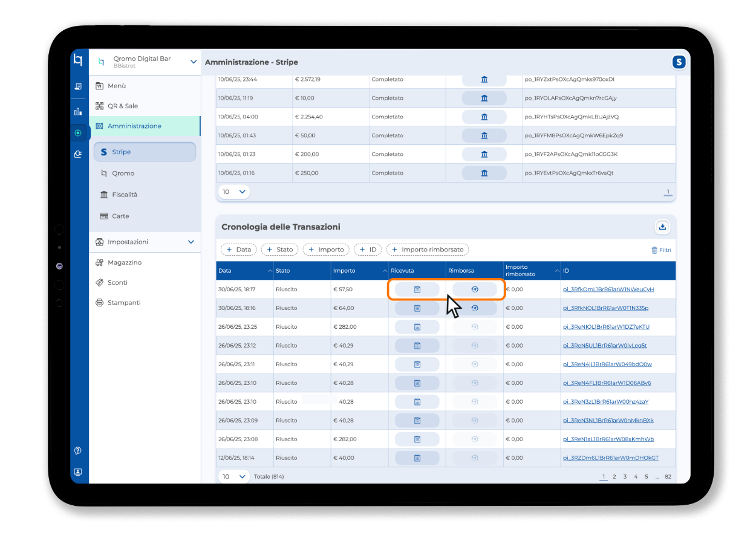Go to transactions page 5
756x556 pixels.
[647, 477]
